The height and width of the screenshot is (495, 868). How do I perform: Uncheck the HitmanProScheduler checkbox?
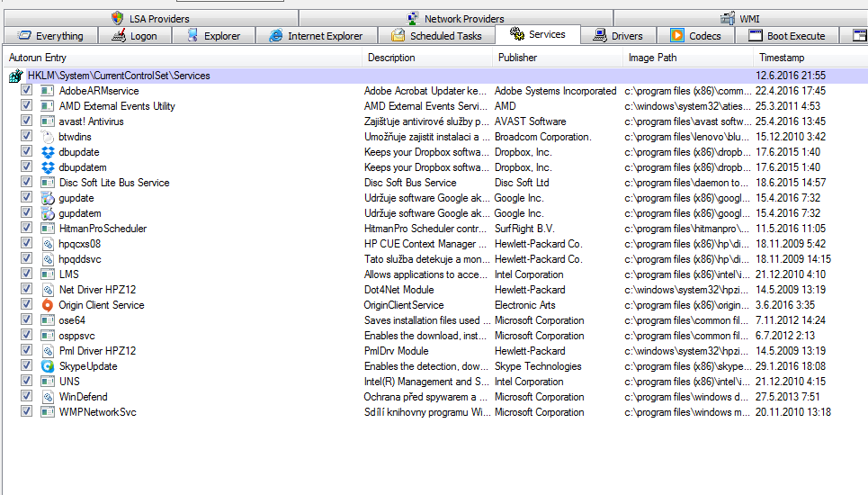click(26, 228)
